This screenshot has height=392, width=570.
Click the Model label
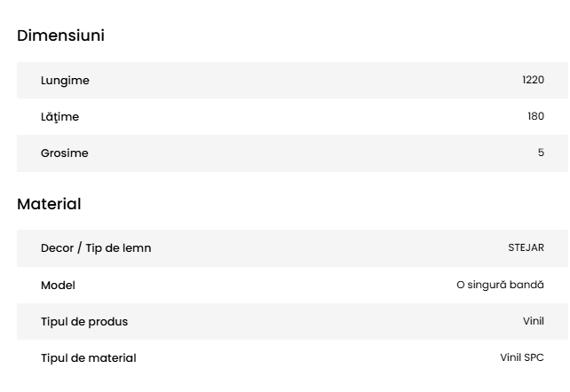point(58,286)
